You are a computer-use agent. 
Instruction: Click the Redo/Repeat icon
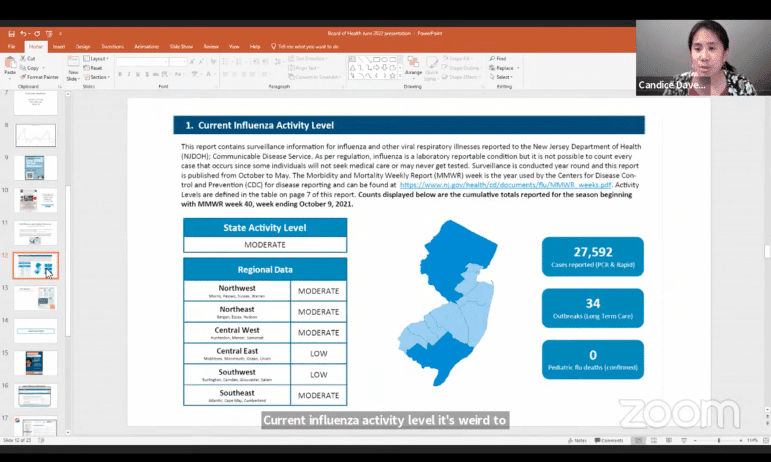pos(37,33)
